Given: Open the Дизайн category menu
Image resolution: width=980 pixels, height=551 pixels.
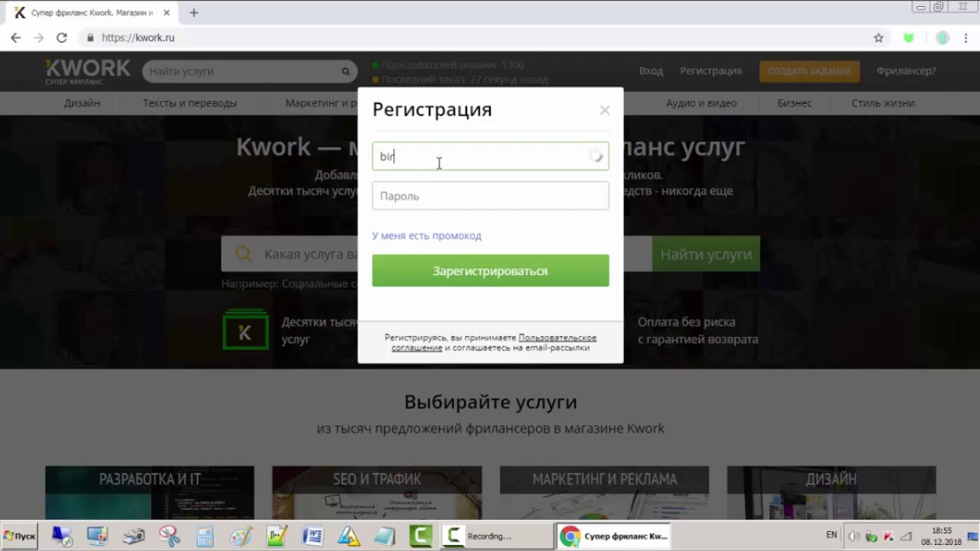Looking at the screenshot, I should [x=82, y=103].
